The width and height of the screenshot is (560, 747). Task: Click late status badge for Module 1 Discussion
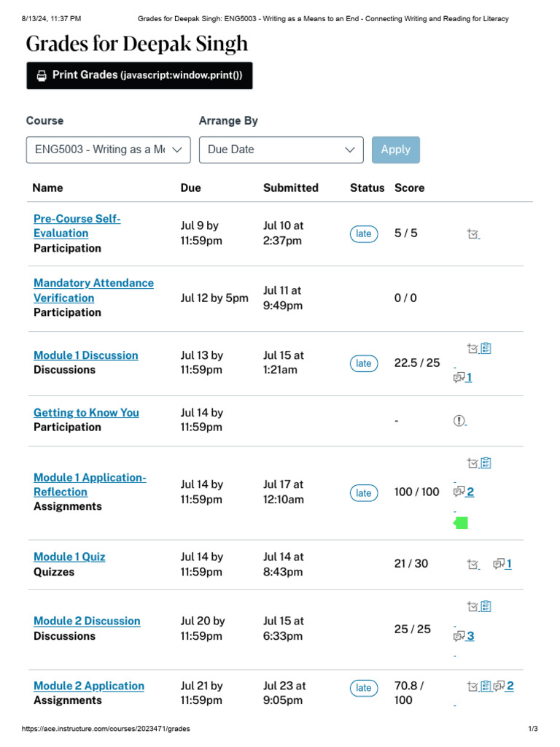[363, 363]
